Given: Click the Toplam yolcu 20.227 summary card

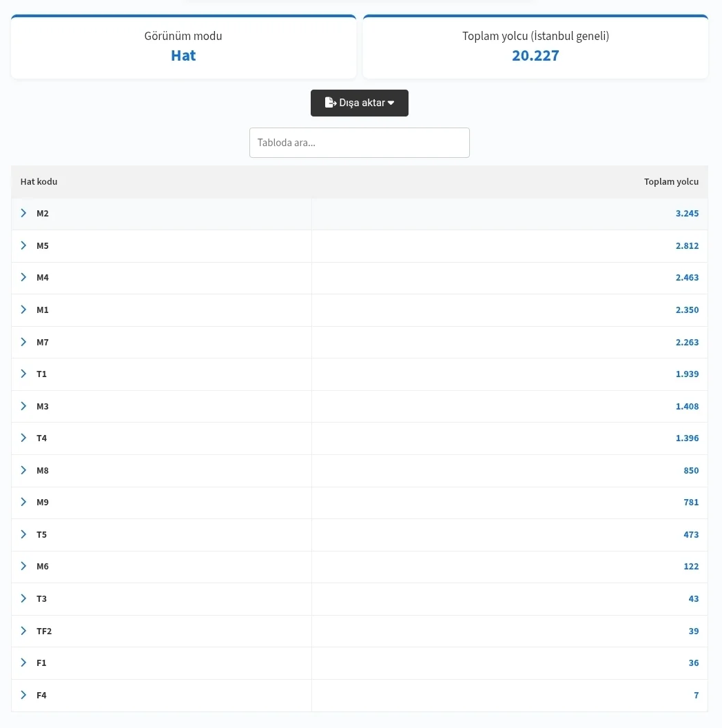Looking at the screenshot, I should click(x=535, y=47).
